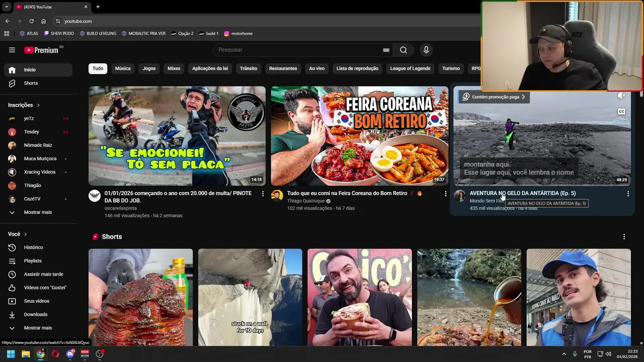Screen dimensions: 644x362
Task: Reload the page in browser toolbar
Action: (31, 21)
